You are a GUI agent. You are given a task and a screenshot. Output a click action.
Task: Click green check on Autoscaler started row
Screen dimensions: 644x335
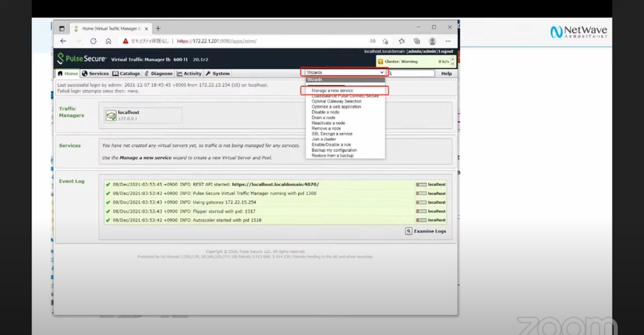[x=108, y=220]
